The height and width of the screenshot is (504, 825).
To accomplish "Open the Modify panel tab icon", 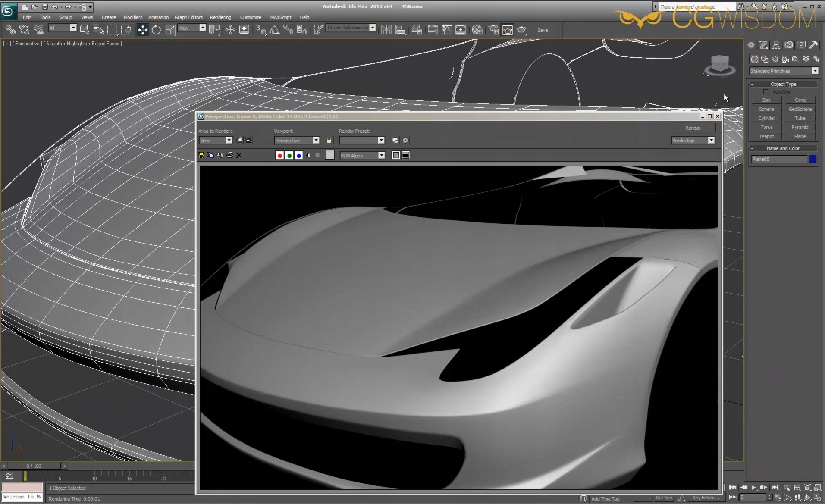I will 763,45.
